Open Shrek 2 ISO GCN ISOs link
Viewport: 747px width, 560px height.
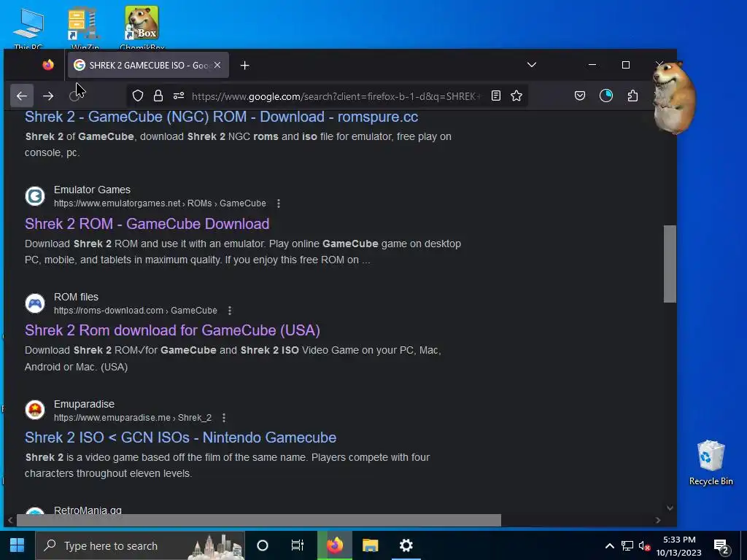[181, 437]
